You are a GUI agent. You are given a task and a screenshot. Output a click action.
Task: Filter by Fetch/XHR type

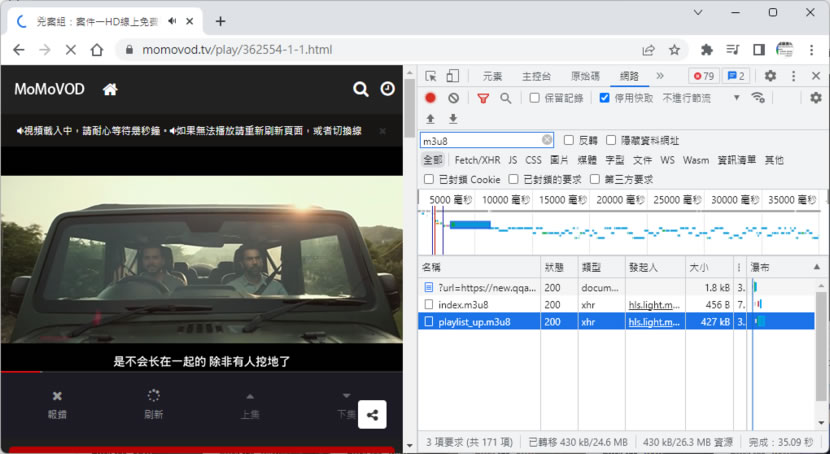tap(477, 160)
